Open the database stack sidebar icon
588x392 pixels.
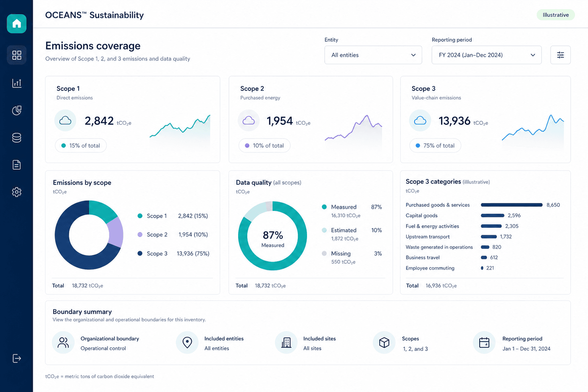(x=17, y=138)
